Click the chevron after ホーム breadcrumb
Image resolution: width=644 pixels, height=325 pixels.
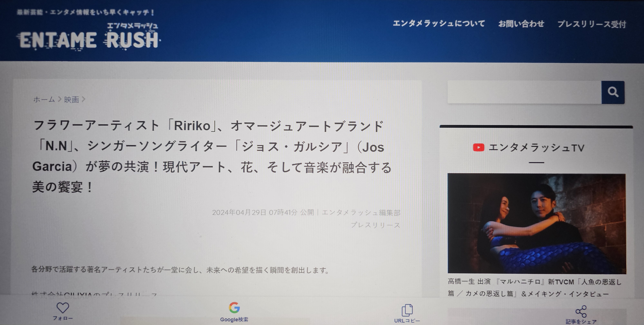tap(60, 99)
